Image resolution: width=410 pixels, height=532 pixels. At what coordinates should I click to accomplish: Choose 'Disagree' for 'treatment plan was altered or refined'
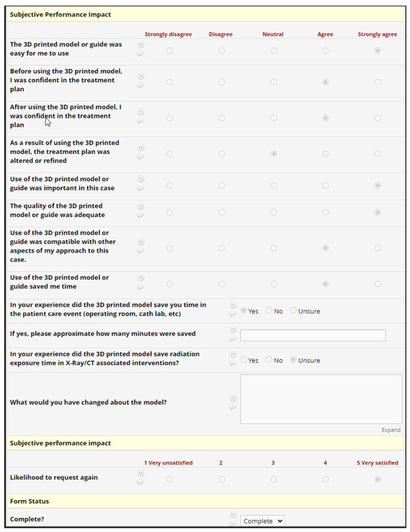click(222, 154)
